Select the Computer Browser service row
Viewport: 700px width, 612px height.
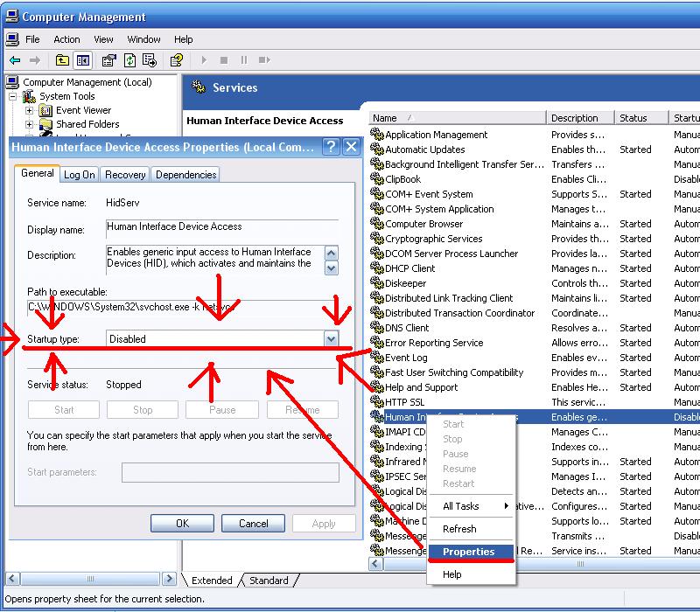[x=535, y=224]
